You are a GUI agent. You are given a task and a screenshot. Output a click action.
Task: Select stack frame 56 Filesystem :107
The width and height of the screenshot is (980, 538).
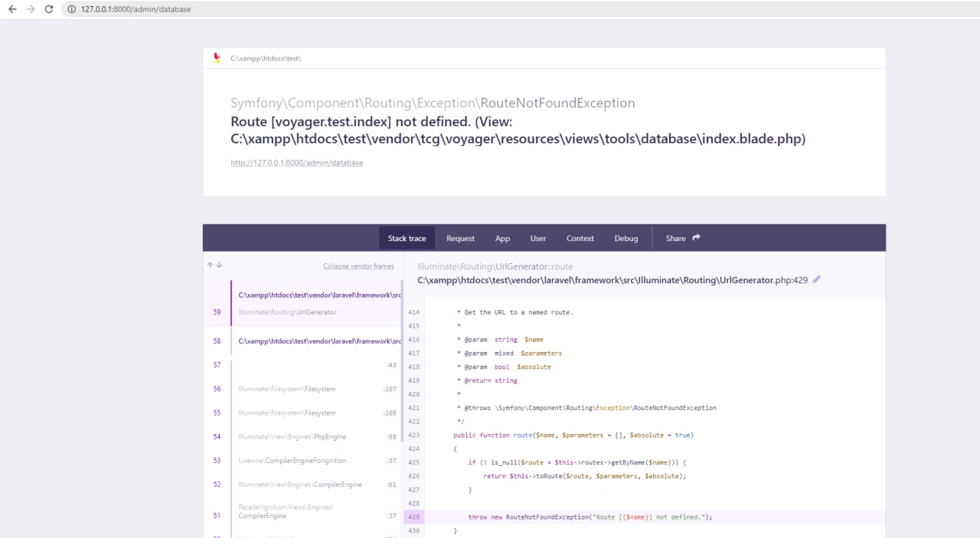[302, 389]
